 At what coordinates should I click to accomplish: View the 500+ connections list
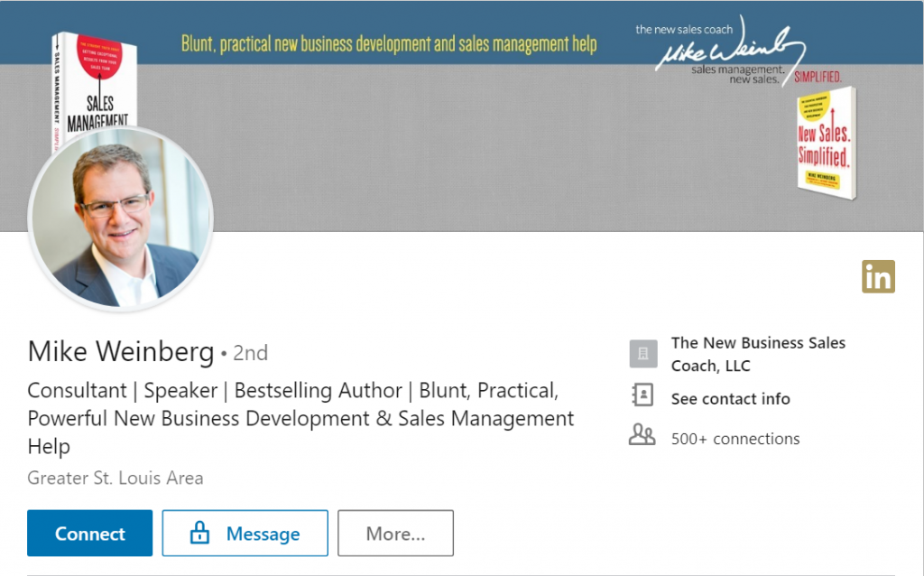click(x=735, y=439)
